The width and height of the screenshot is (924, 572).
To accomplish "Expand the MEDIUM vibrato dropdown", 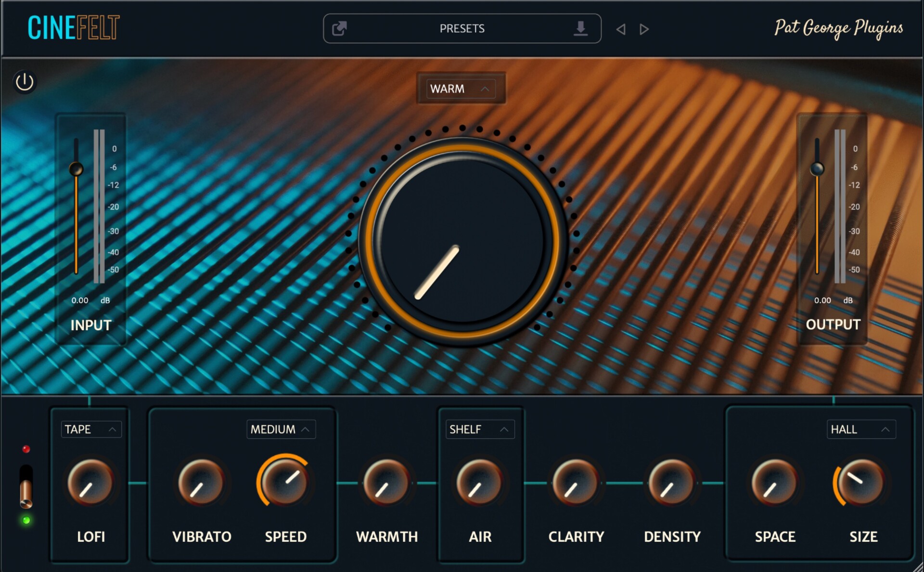I will [281, 429].
